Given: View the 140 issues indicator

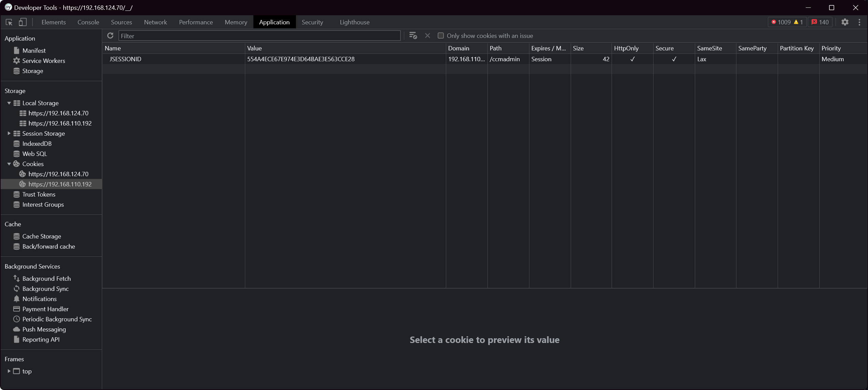Looking at the screenshot, I should 820,22.
